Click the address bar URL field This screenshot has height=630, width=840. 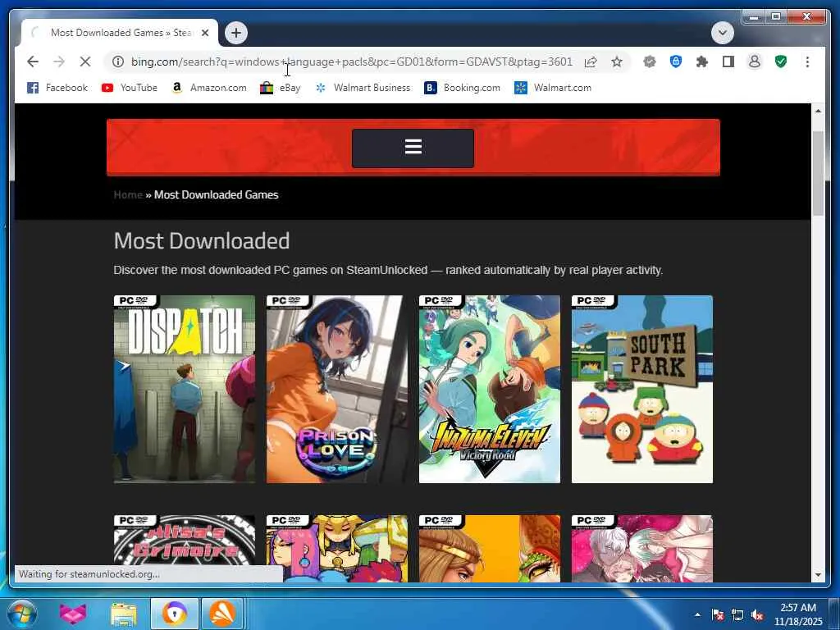[351, 62]
